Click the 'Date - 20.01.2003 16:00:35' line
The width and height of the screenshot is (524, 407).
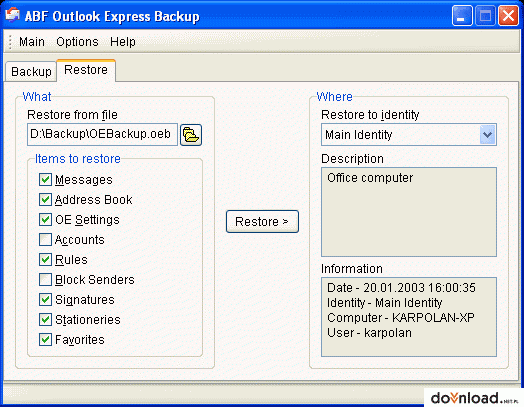click(x=401, y=288)
